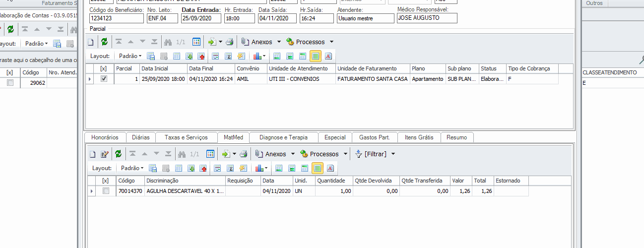
Task: Create new item in MatMed toolbar
Action: tap(92, 154)
